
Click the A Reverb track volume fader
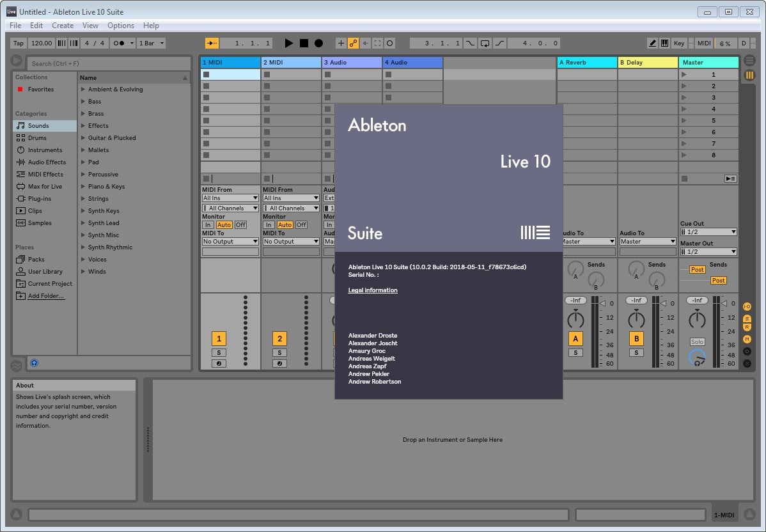click(x=602, y=303)
